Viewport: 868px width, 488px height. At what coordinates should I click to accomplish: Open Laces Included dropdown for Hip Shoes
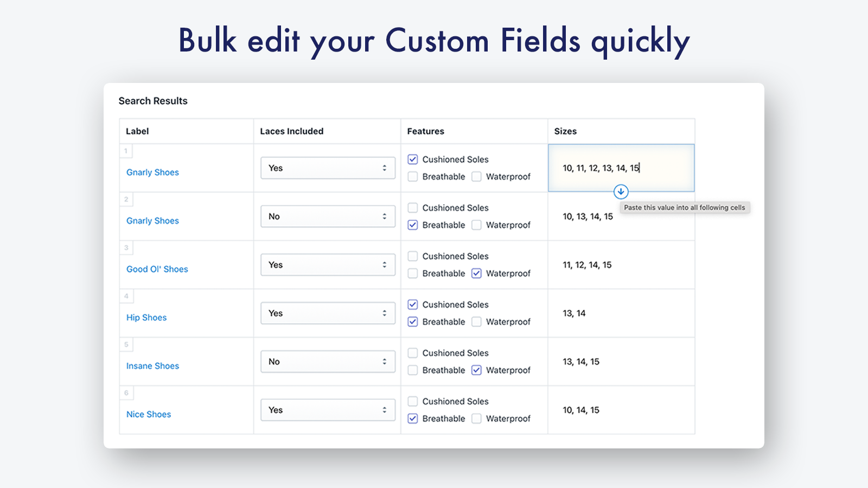click(x=328, y=313)
